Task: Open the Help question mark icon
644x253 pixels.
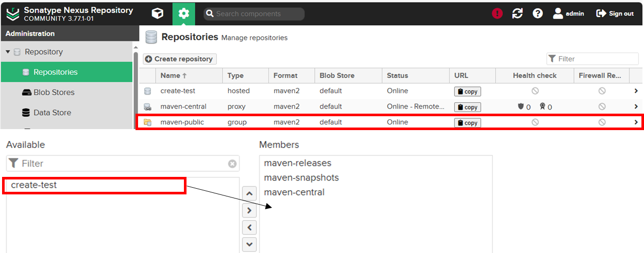Action: pyautogui.click(x=538, y=14)
